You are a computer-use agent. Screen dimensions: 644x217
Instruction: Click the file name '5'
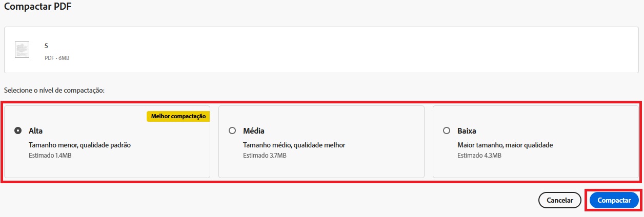pos(46,46)
